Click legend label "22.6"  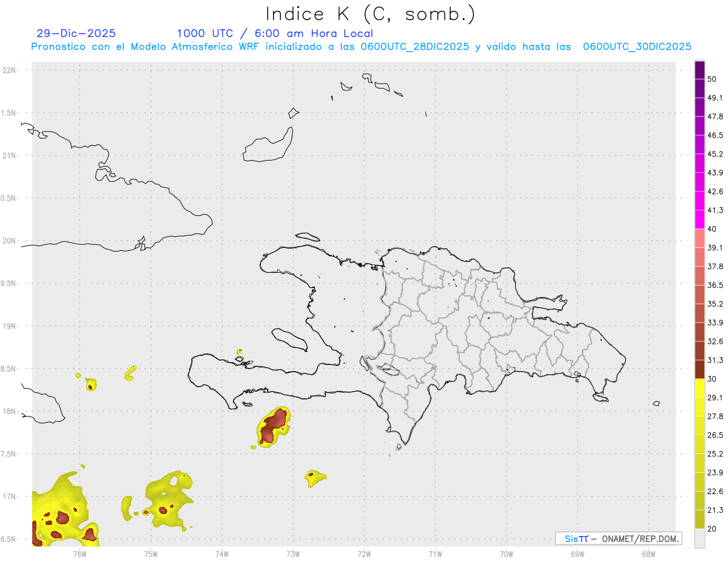(x=716, y=491)
